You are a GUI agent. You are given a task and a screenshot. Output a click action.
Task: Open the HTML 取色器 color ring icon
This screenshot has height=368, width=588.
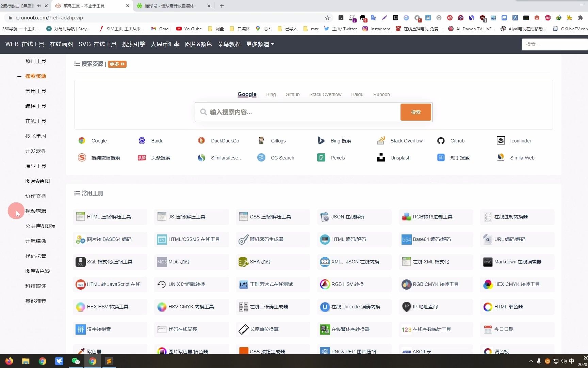[488, 307]
